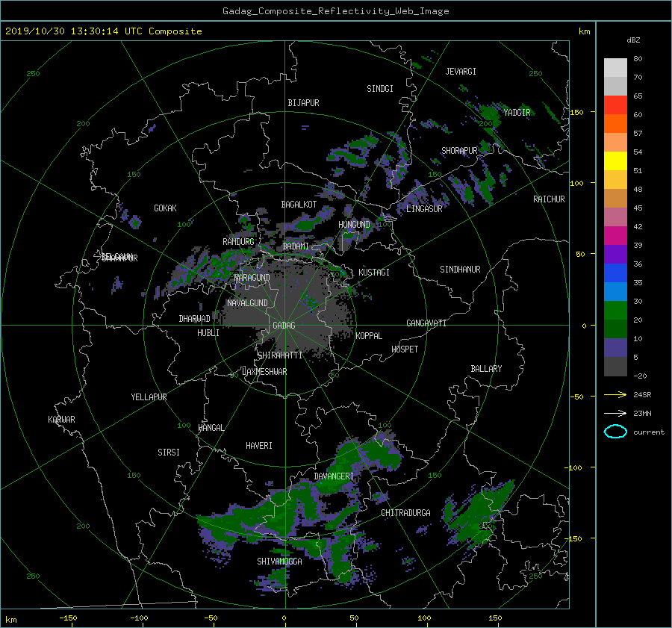The width and height of the screenshot is (672, 628).
Task: Click the RAMDURG city label
Action: click(x=238, y=242)
